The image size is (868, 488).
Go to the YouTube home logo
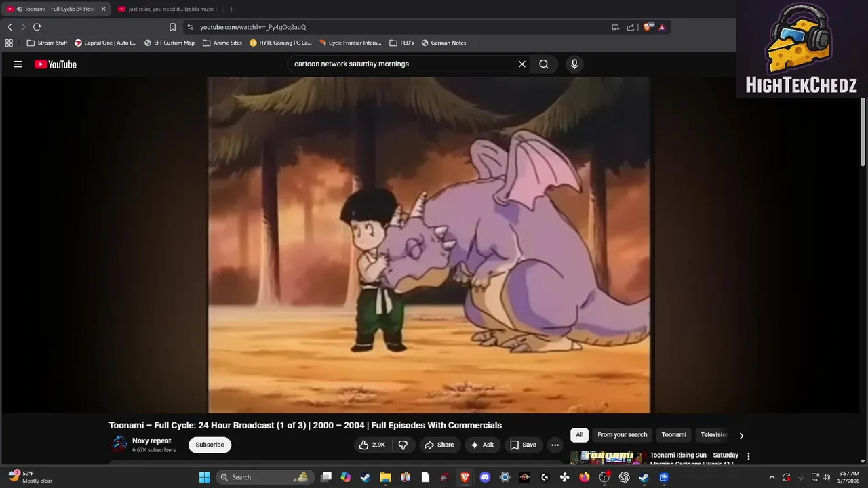56,64
